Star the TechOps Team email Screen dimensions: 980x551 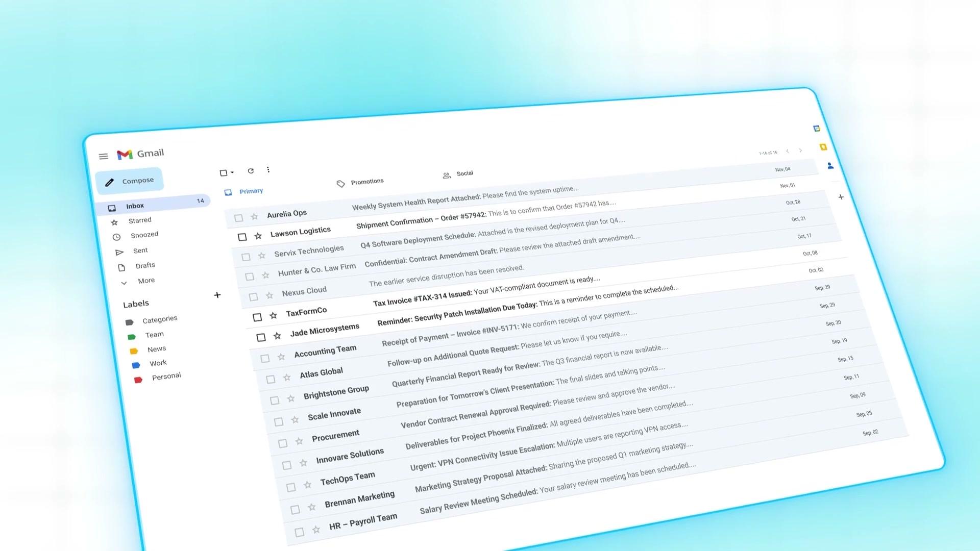pyautogui.click(x=307, y=485)
